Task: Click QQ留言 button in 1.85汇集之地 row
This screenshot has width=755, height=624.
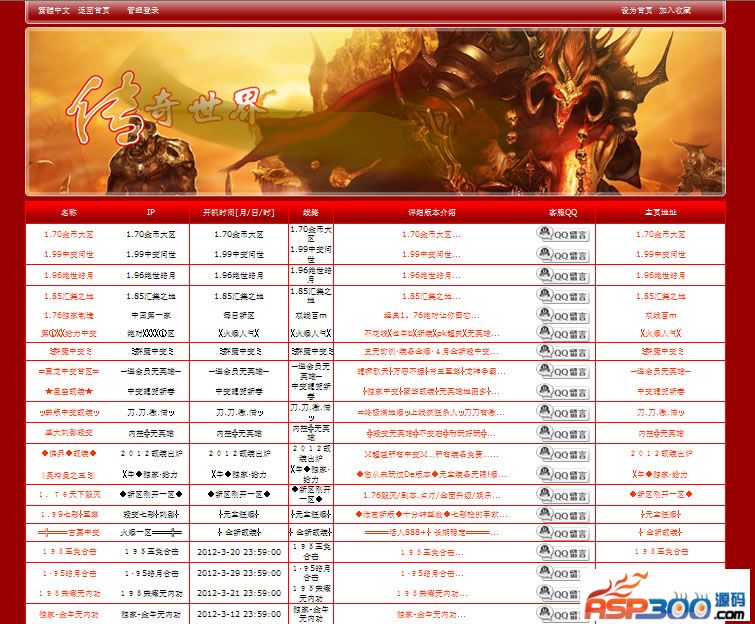Action: 562,296
